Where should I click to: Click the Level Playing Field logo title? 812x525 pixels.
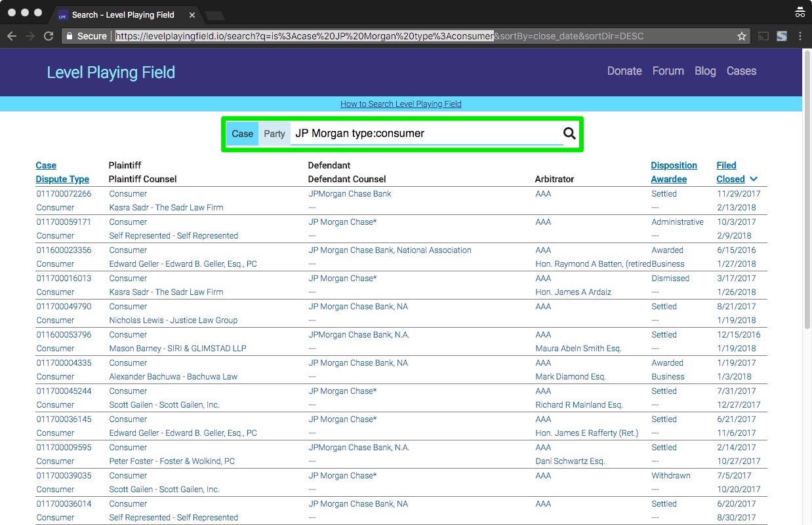pyautogui.click(x=111, y=72)
